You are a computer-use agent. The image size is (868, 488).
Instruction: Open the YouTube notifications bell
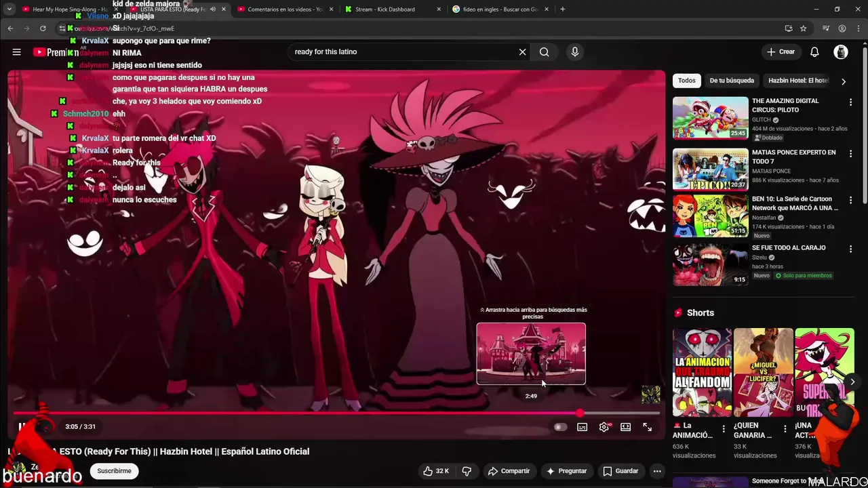(x=814, y=52)
